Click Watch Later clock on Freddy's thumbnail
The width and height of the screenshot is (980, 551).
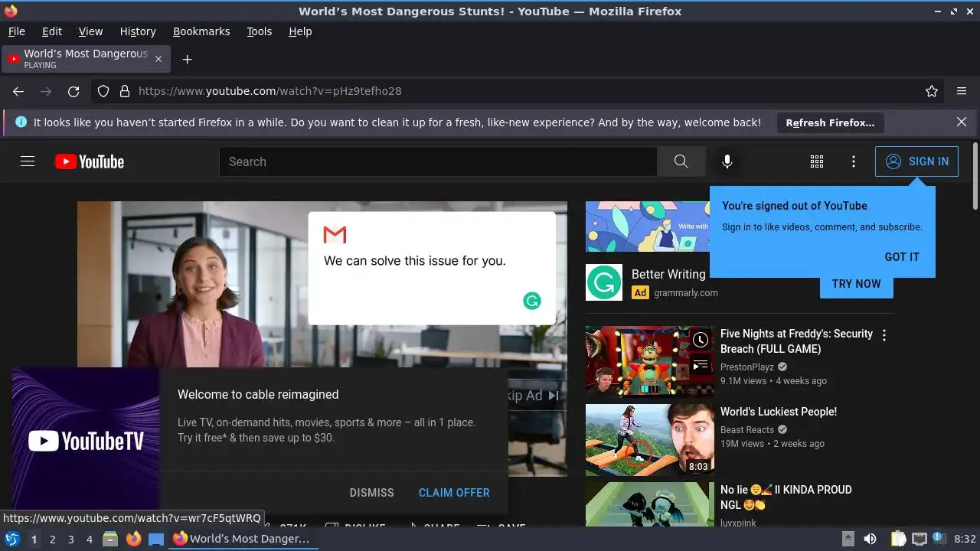pyautogui.click(x=701, y=341)
